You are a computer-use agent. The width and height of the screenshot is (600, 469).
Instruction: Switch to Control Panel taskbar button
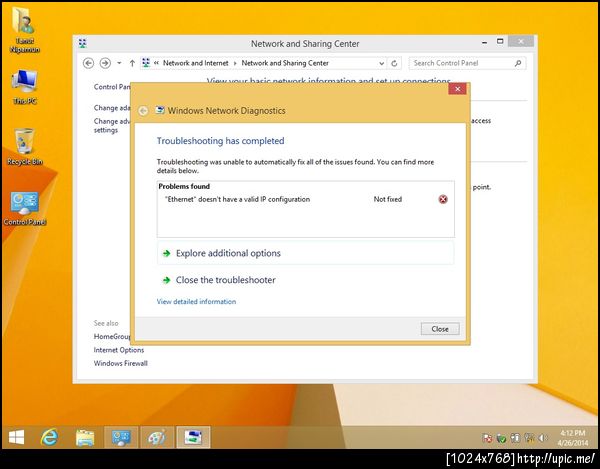121,437
